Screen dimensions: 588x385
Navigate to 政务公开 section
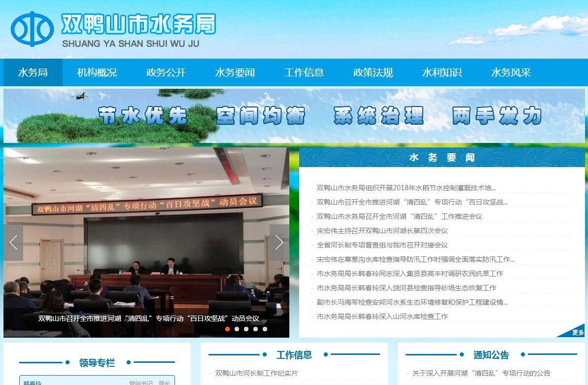coord(166,72)
